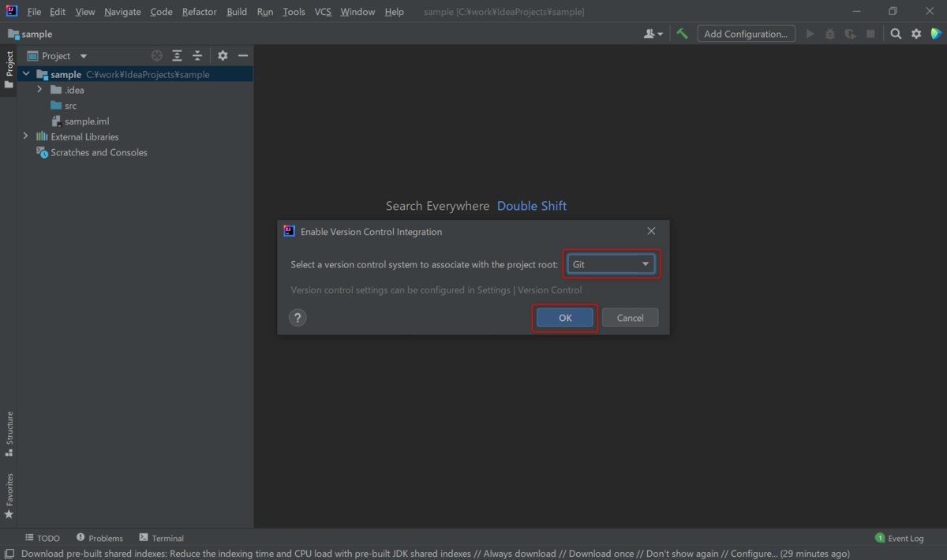Open the TODO tool window
947x560 pixels.
pyautogui.click(x=43, y=538)
